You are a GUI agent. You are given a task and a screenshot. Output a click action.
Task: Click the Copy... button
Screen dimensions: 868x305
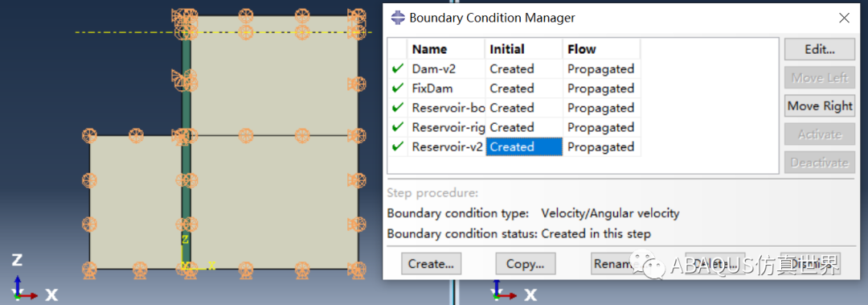525,264
